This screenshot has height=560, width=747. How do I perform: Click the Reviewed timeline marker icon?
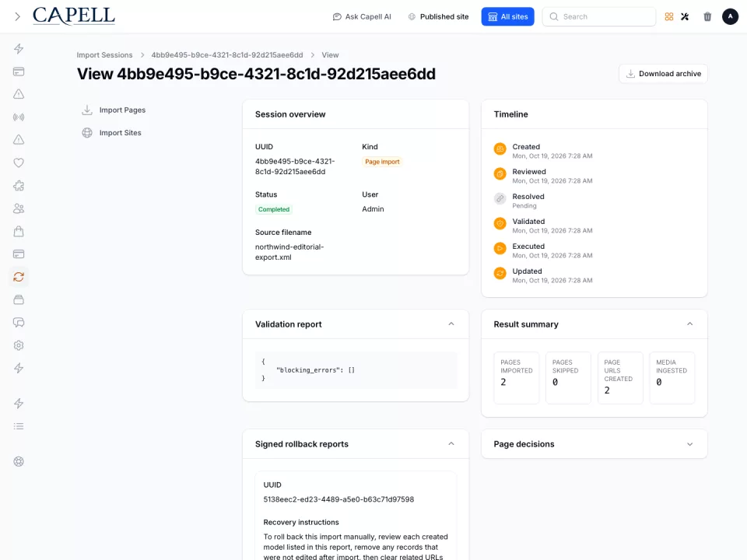pyautogui.click(x=500, y=173)
